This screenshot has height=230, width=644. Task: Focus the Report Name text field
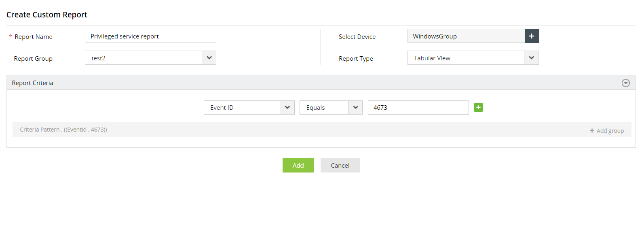coord(150,36)
